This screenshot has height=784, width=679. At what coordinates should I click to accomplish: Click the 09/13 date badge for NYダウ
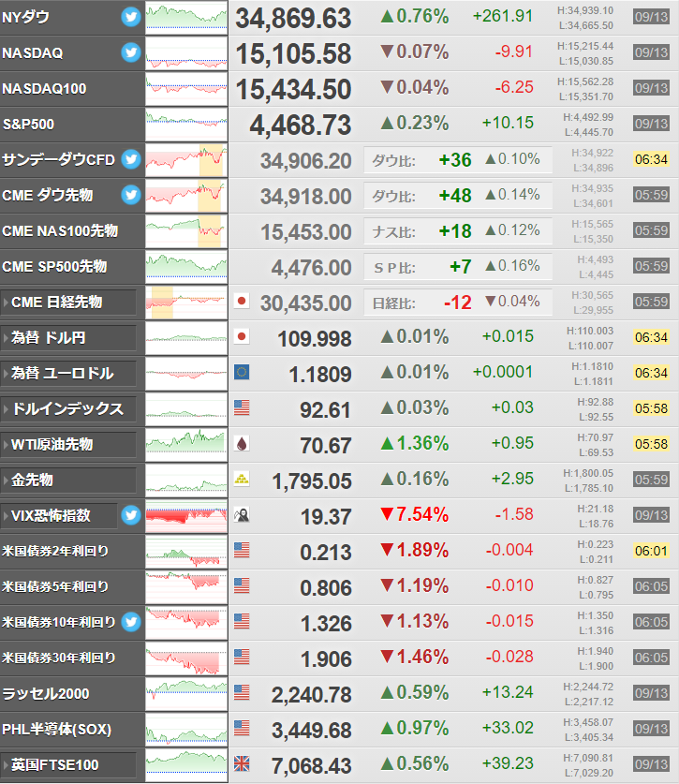[651, 17]
